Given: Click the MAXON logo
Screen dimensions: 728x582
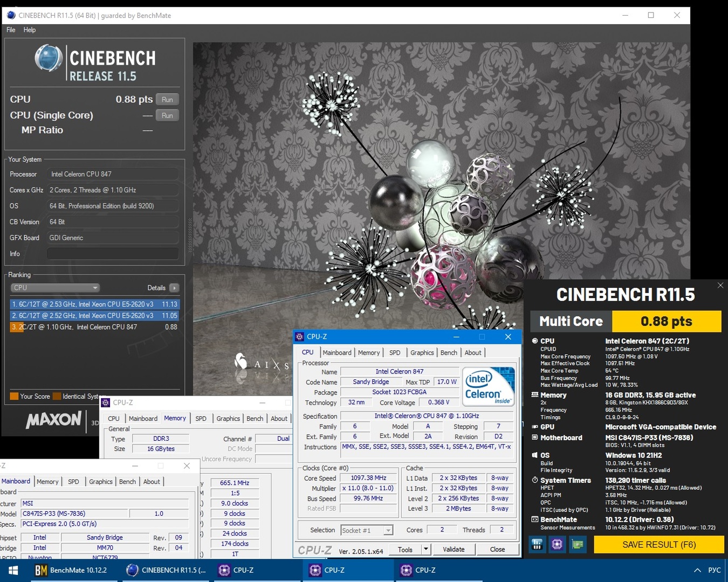Looking at the screenshot, I should pyautogui.click(x=53, y=420).
